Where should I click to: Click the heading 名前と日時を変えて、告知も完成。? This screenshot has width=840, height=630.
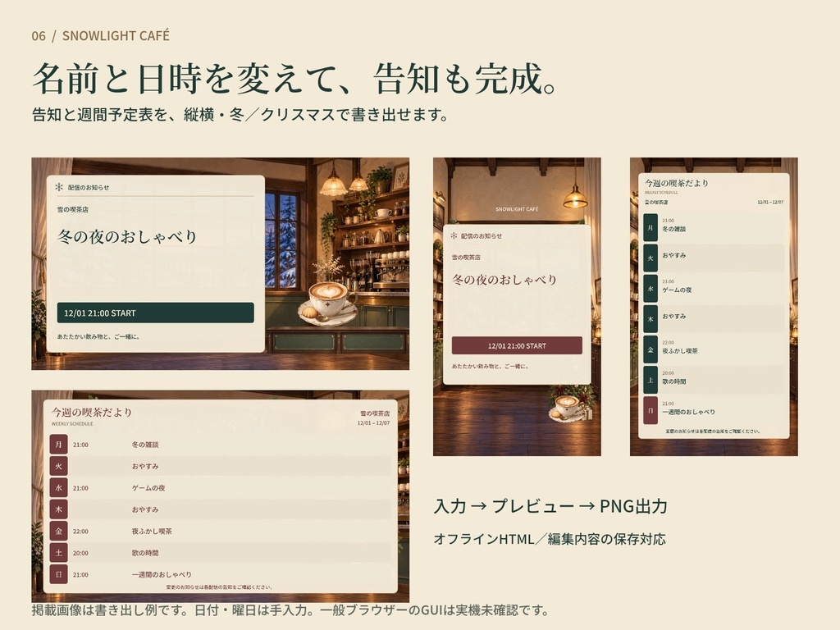pyautogui.click(x=296, y=78)
